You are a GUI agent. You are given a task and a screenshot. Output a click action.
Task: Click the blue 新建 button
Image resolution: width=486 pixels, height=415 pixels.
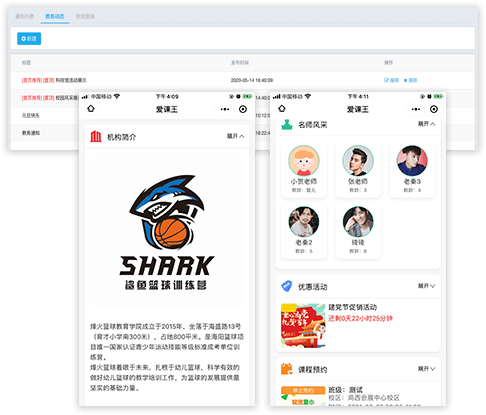tap(29, 39)
